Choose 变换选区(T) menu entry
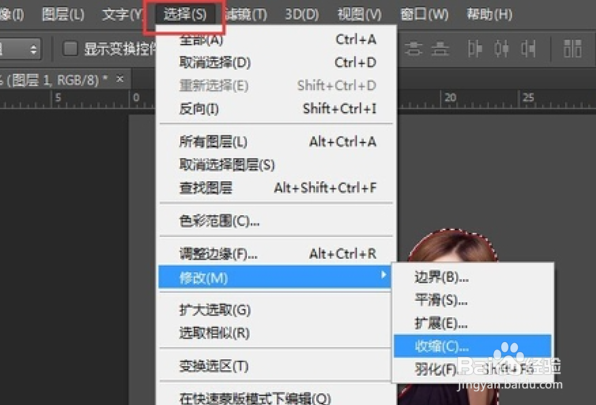 pyautogui.click(x=274, y=366)
